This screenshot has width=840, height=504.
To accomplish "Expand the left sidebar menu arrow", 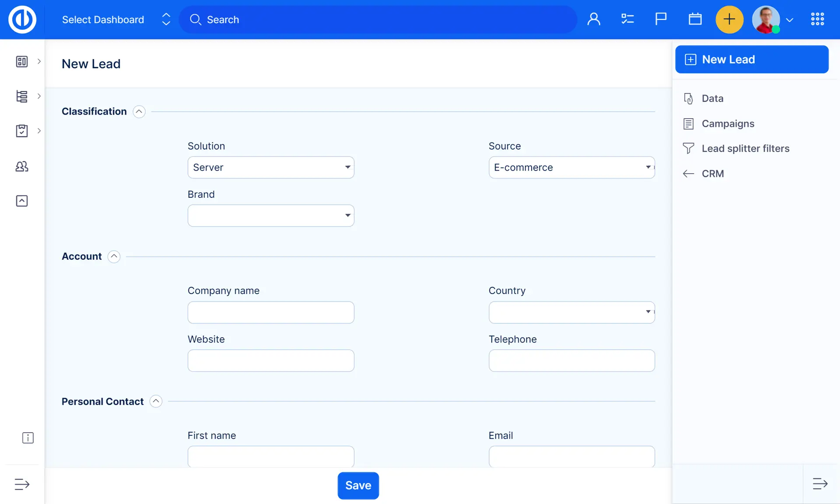I will 22,484.
